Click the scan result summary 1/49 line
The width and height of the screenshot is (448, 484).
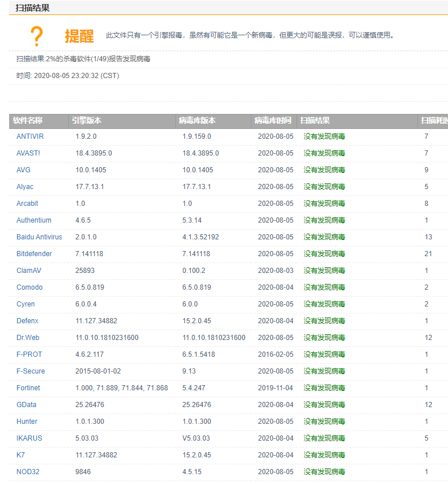point(83,59)
